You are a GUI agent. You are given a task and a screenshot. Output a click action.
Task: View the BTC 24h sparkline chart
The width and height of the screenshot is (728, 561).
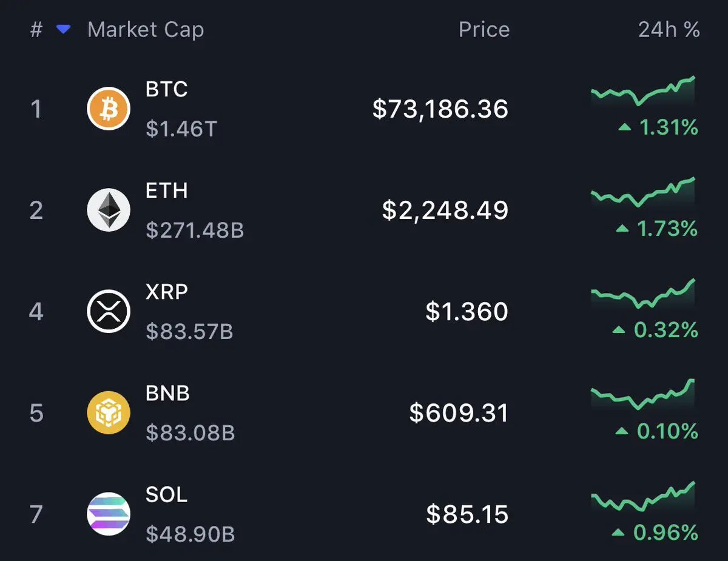click(643, 91)
